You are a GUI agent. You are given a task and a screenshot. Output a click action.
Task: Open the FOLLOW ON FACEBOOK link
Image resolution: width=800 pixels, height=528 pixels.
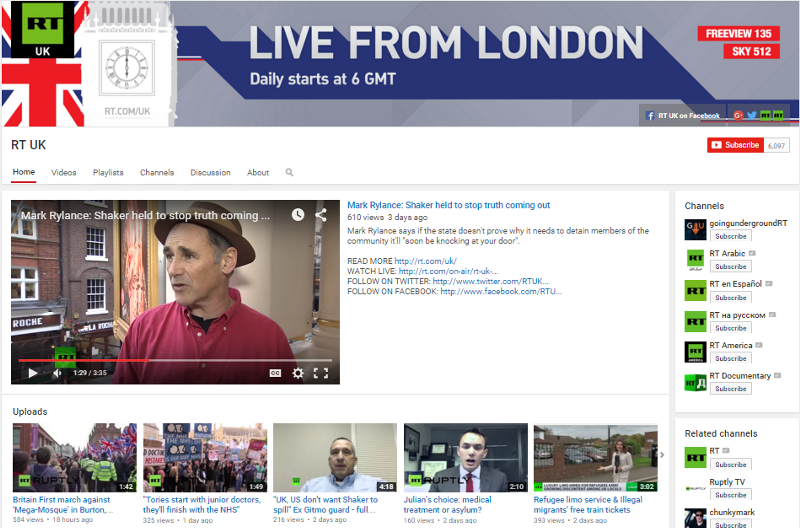pyautogui.click(x=501, y=291)
